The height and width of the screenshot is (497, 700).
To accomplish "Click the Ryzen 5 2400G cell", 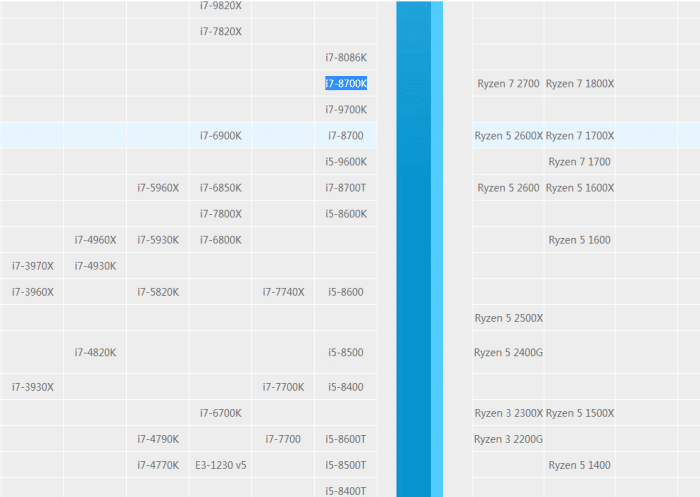I will point(508,352).
